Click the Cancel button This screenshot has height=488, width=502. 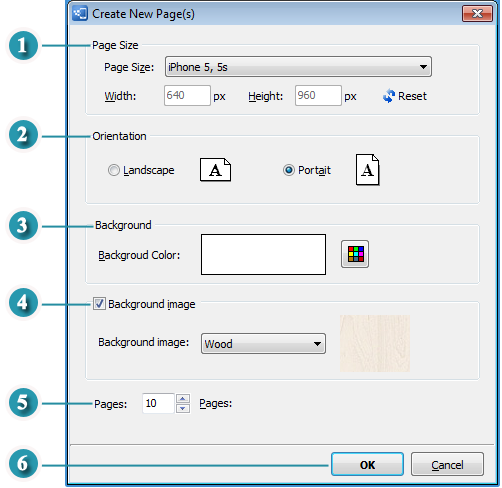447,464
